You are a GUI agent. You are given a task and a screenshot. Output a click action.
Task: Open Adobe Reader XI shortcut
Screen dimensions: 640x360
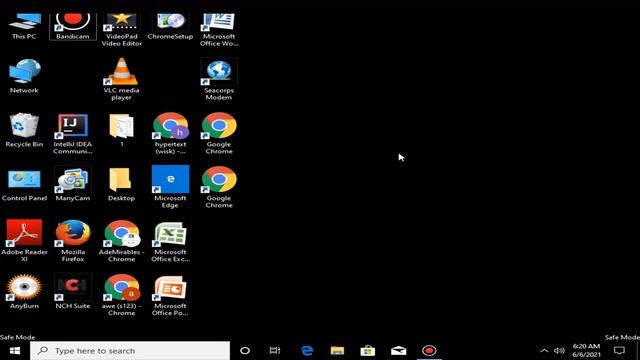coord(24,241)
